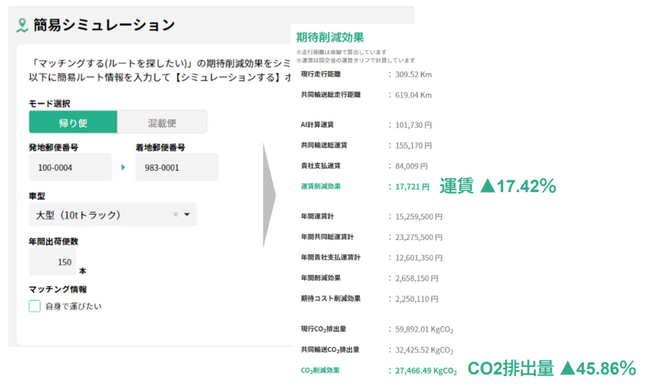Click the green arrow between postal codes
This screenshot has width=650, height=388.
(x=123, y=167)
